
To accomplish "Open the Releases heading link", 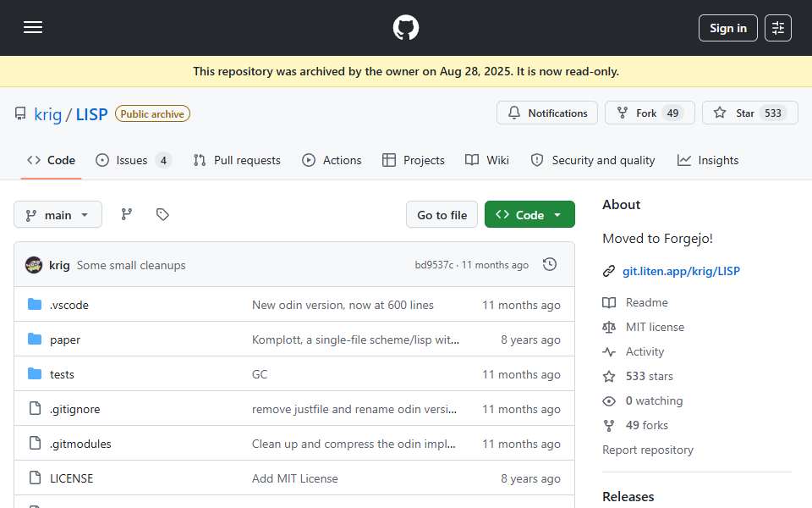I will pos(628,497).
